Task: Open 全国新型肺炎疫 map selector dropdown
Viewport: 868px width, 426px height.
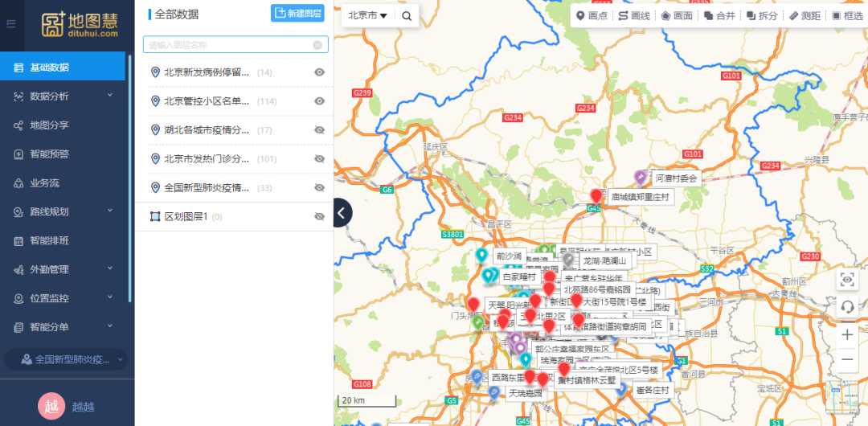Action: (x=66, y=359)
